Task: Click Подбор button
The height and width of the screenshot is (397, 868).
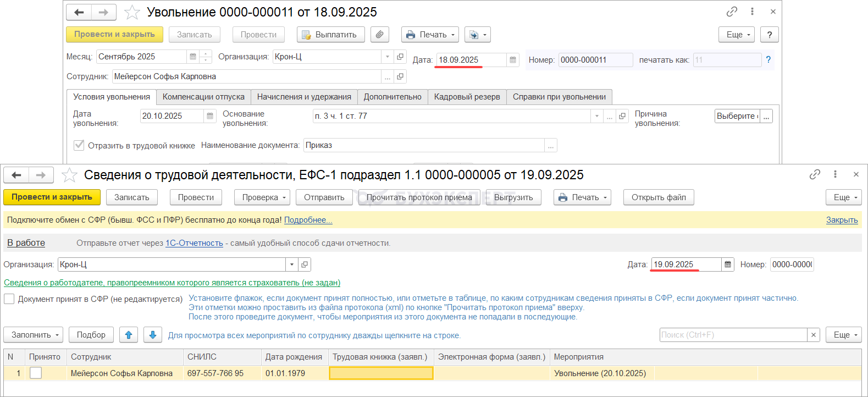Action: pyautogui.click(x=91, y=335)
